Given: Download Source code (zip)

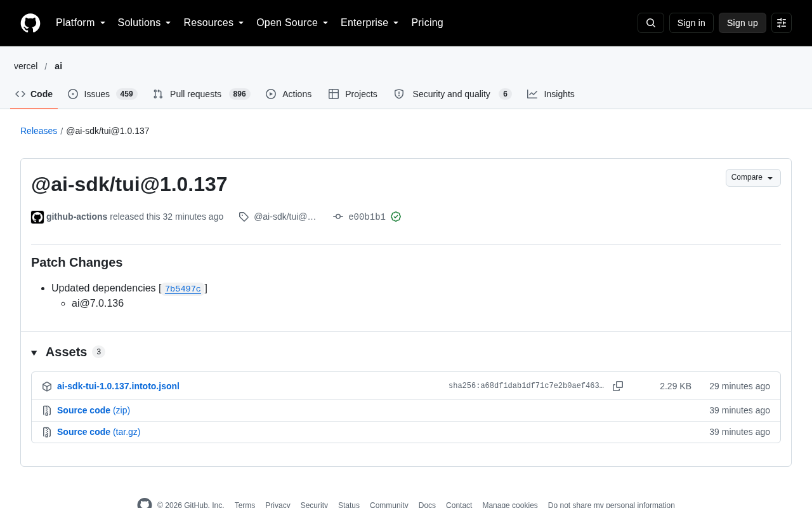Looking at the screenshot, I should [x=93, y=410].
